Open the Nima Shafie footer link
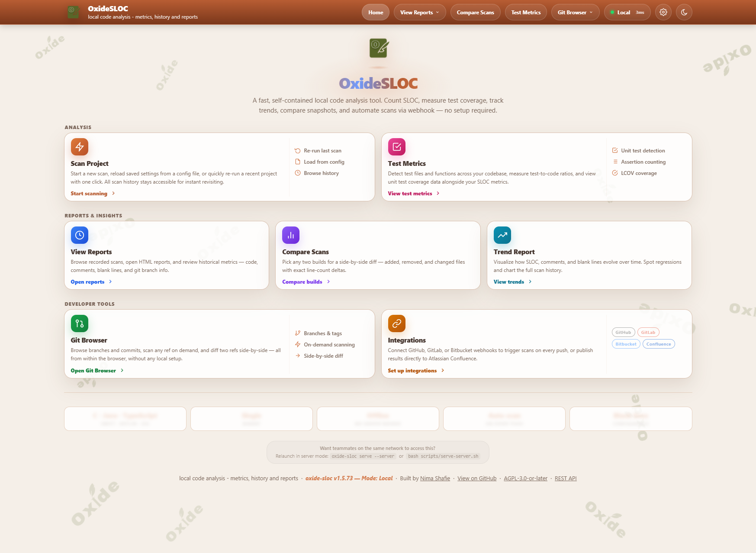The image size is (756, 553). tap(435, 479)
